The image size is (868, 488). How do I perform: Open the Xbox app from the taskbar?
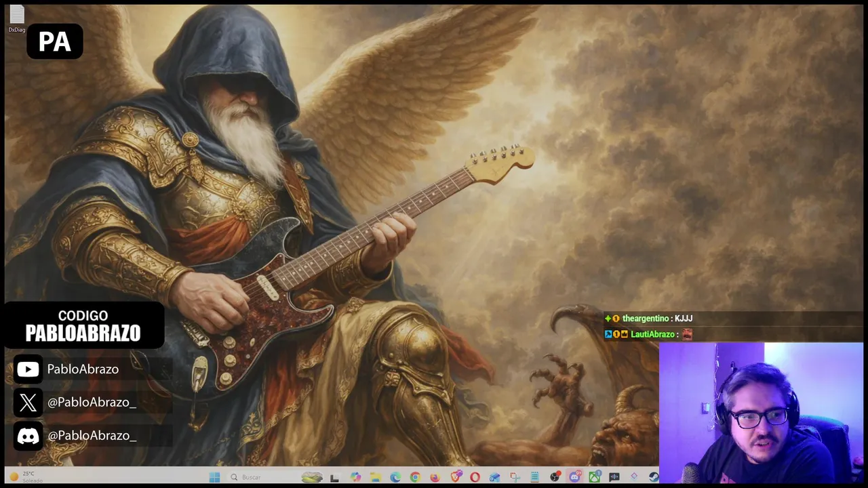[594, 477]
